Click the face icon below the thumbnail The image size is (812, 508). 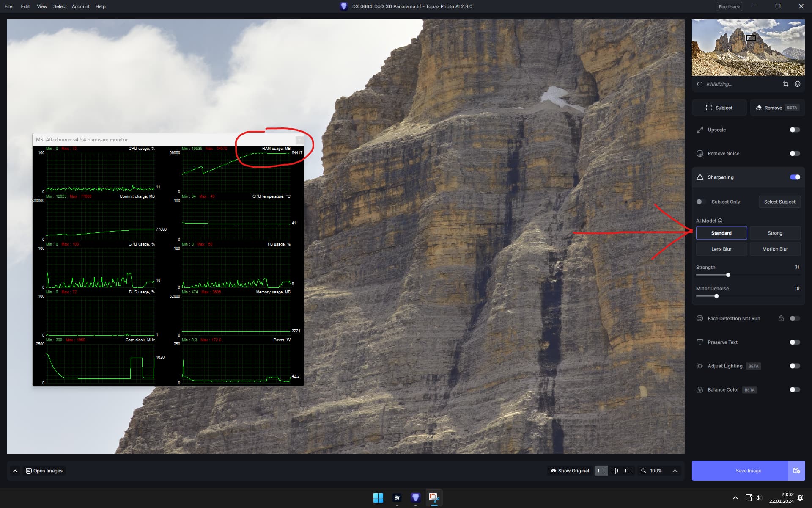[x=797, y=84]
